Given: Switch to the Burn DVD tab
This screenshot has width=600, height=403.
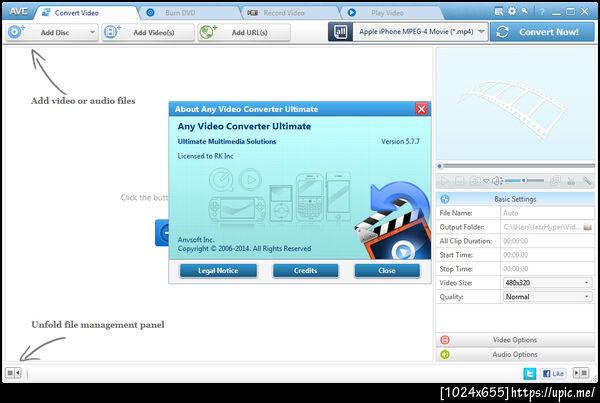Looking at the screenshot, I should [180, 13].
